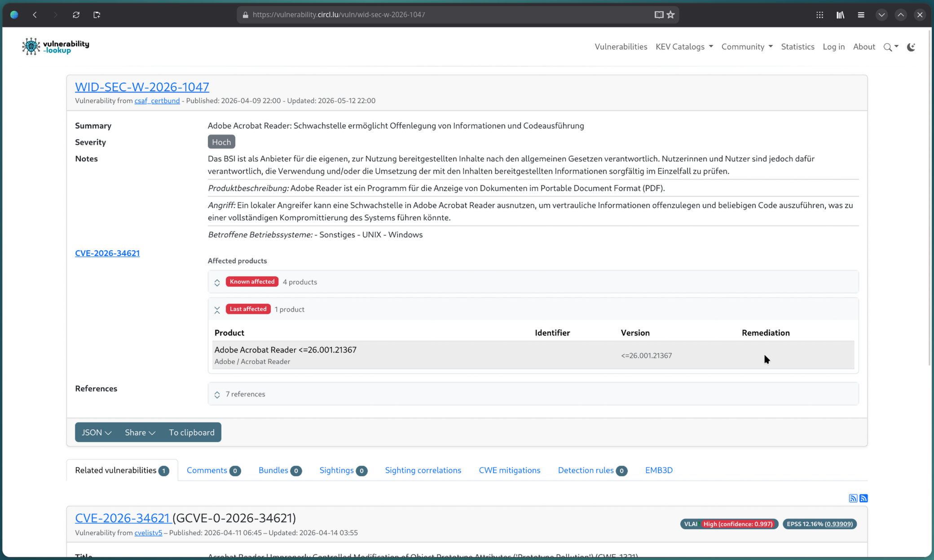
Task: Click the EPSS 12.16% badge
Action: pyautogui.click(x=819, y=524)
